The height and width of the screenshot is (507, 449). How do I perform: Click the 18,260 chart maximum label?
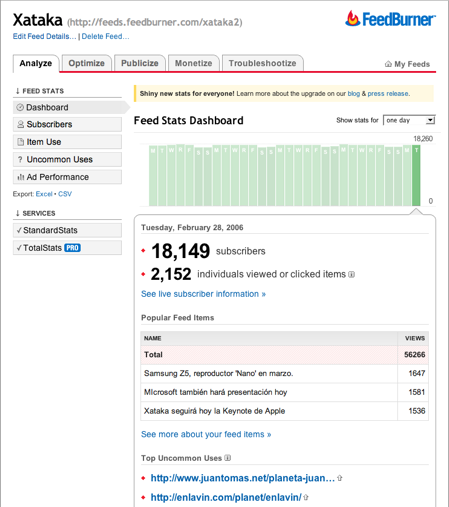pyautogui.click(x=423, y=139)
